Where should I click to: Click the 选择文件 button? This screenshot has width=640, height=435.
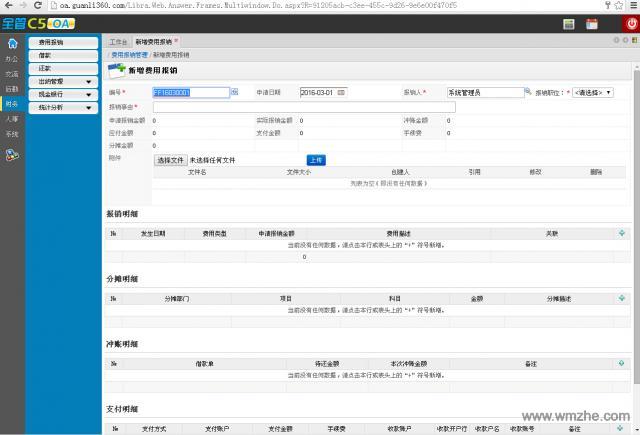tap(171, 159)
